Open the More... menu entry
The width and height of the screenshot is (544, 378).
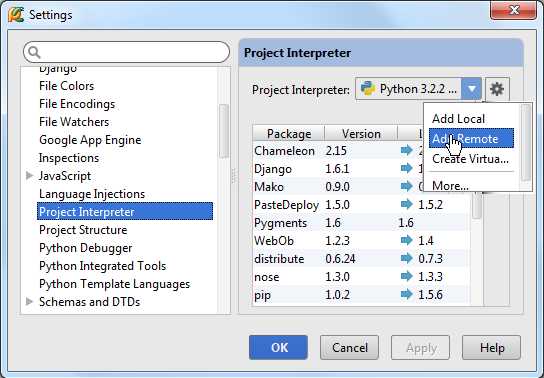450,186
